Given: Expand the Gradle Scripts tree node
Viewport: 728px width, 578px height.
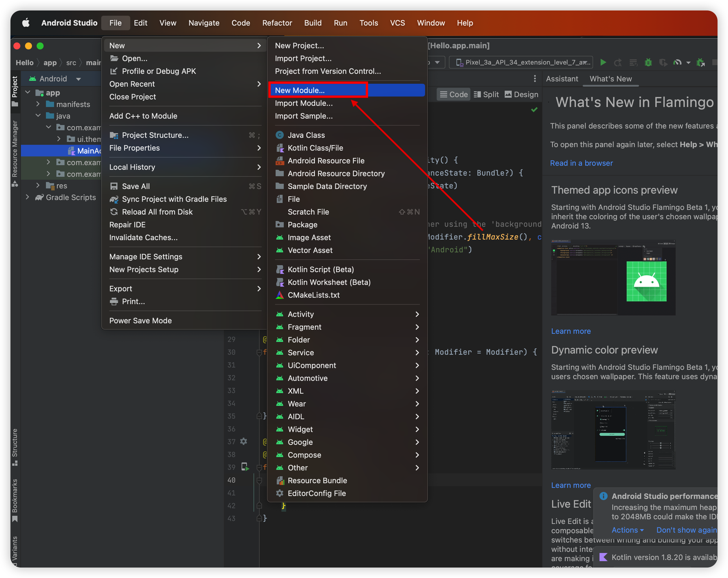Looking at the screenshot, I should click(28, 197).
